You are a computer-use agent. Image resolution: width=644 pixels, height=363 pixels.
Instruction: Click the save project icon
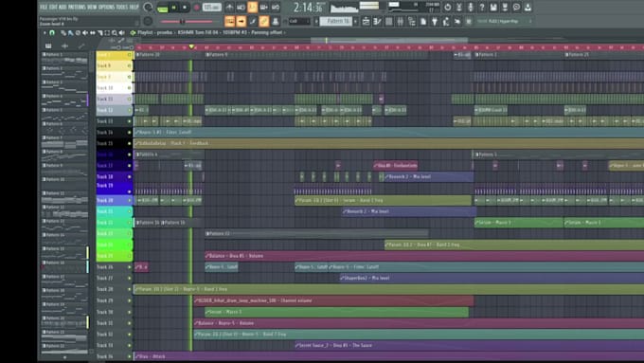pyautogui.click(x=493, y=7)
